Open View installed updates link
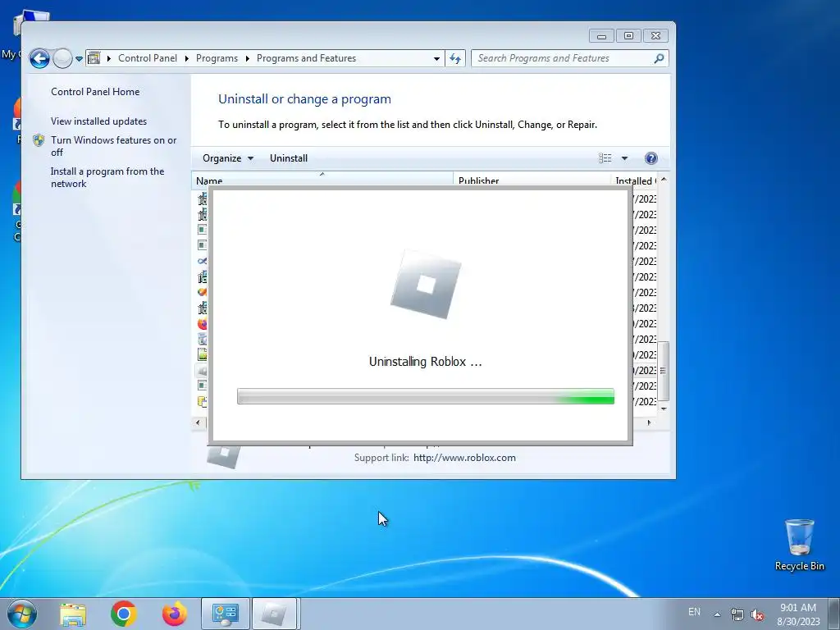840x630 pixels. coord(98,121)
